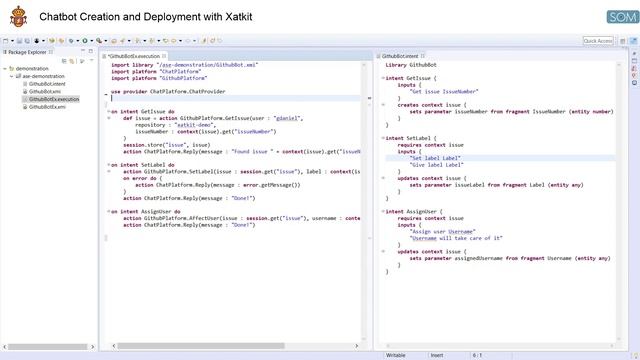The image size is (640, 360).
Task: Minimize the Package Explorer view
Action: pyautogui.click(x=83, y=51)
